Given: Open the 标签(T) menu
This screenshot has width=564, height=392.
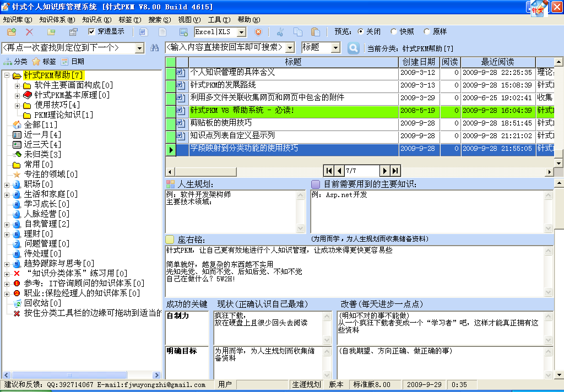Looking at the screenshot, I should tap(128, 19).
